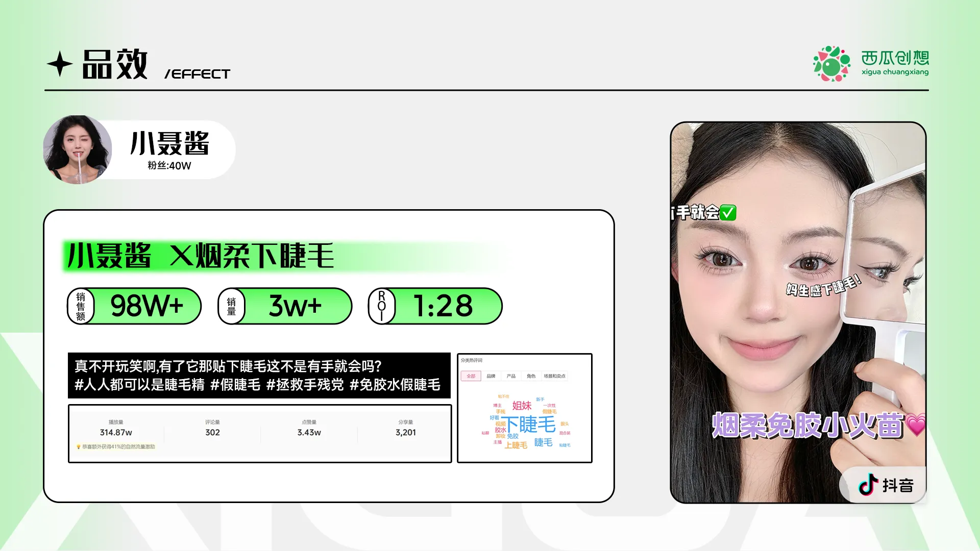Click the lightbulb icon in traffic tip
The width and height of the screenshot is (980, 551).
[x=79, y=447]
